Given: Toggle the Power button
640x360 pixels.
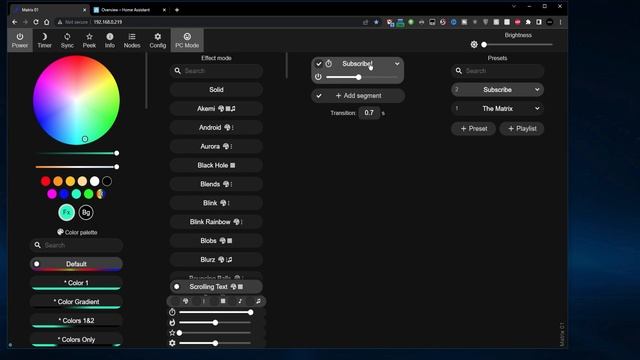Looking at the screenshot, I should [x=20, y=40].
